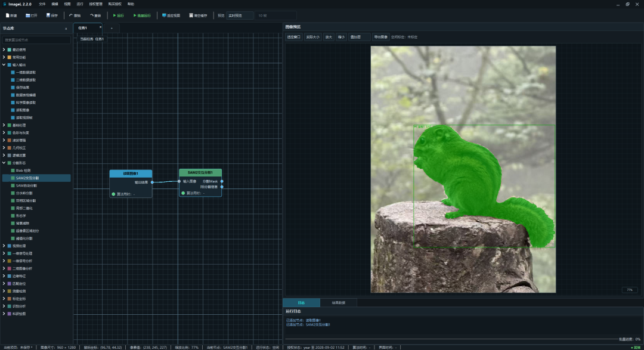Click the 重做 (Redo) arrow icon
This screenshot has width=644, height=350.
92,16
